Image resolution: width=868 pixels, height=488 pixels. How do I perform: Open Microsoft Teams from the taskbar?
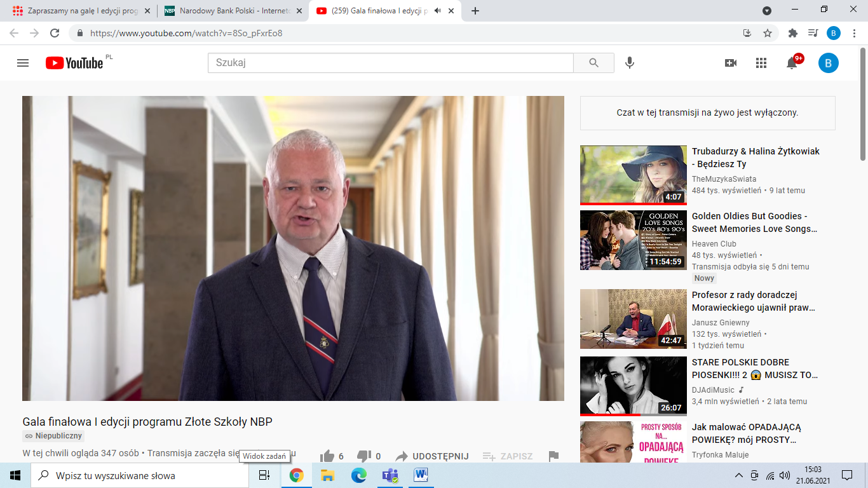pyautogui.click(x=390, y=475)
